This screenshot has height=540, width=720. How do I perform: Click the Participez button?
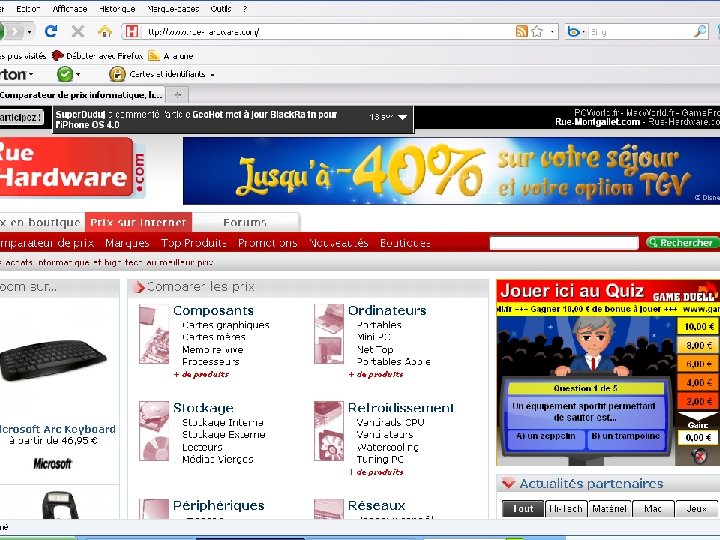21,117
